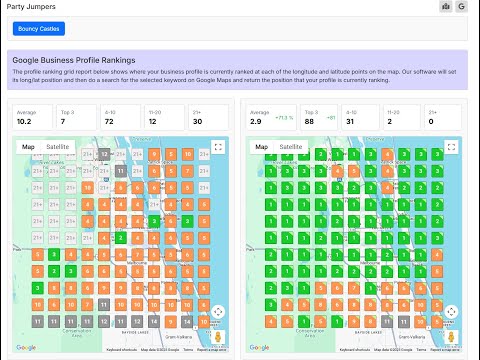Click the 11-20 value 12 card
The image size is (480, 360).
pos(164,117)
